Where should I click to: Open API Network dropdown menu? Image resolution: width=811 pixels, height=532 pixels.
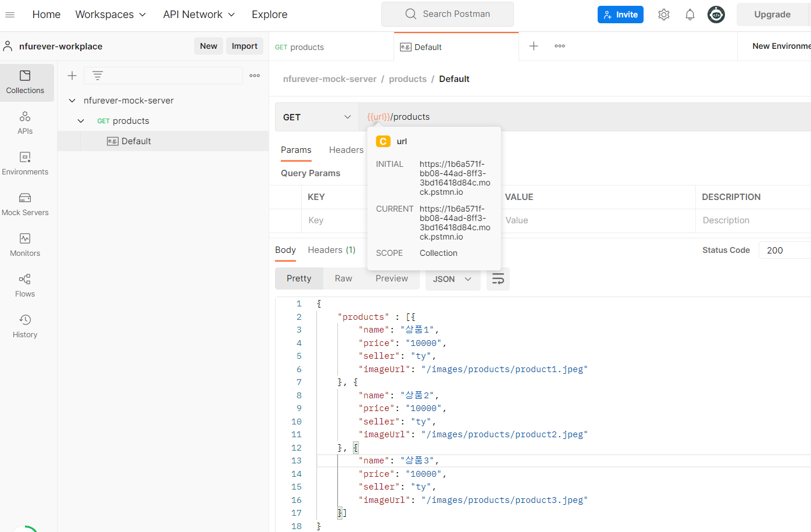click(199, 15)
